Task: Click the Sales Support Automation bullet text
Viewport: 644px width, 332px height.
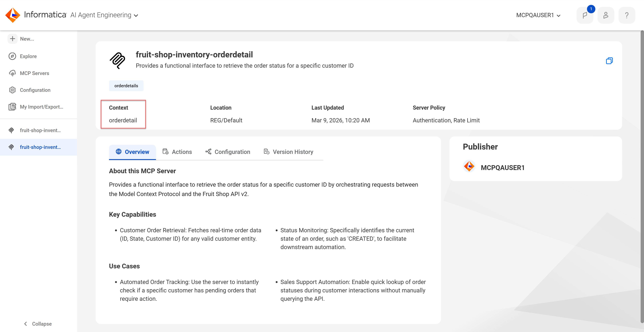Action: (x=353, y=290)
